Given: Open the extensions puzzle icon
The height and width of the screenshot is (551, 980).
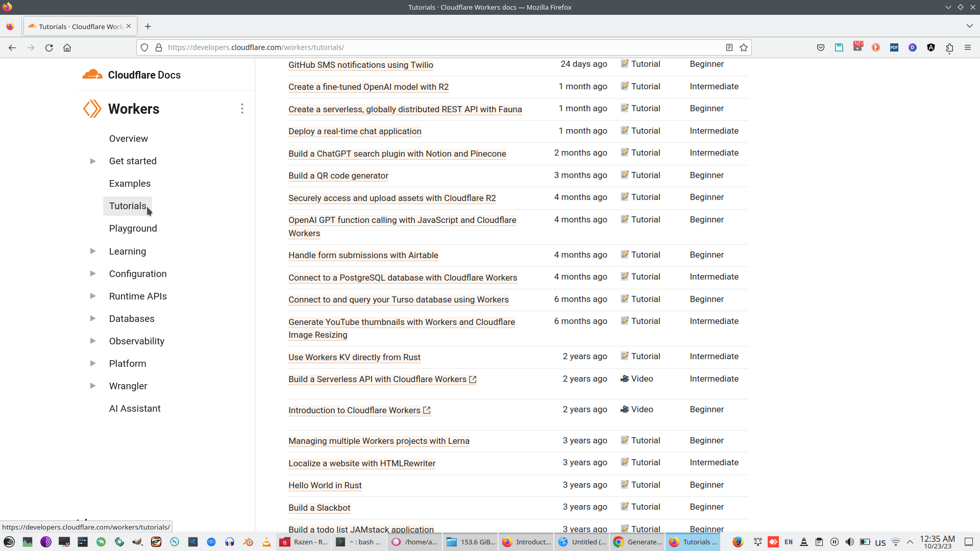Looking at the screenshot, I should coord(949,47).
